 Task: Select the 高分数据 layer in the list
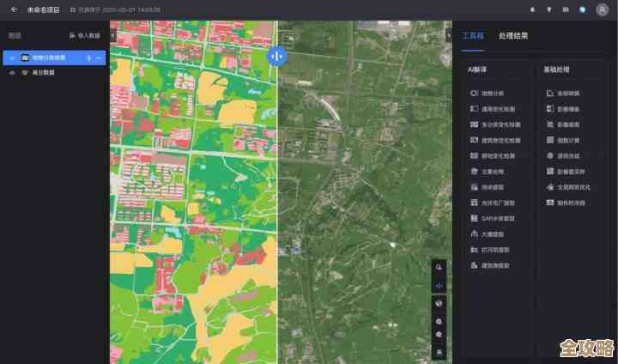point(43,73)
